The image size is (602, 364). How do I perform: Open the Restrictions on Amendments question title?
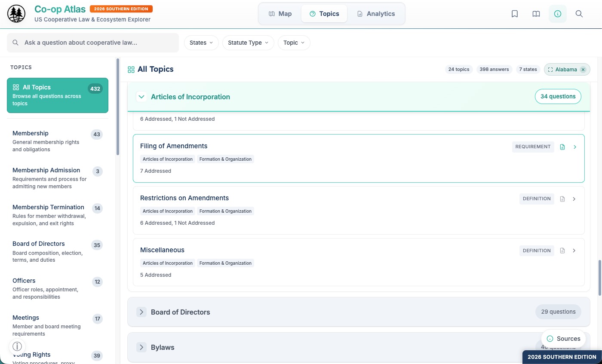pos(184,198)
